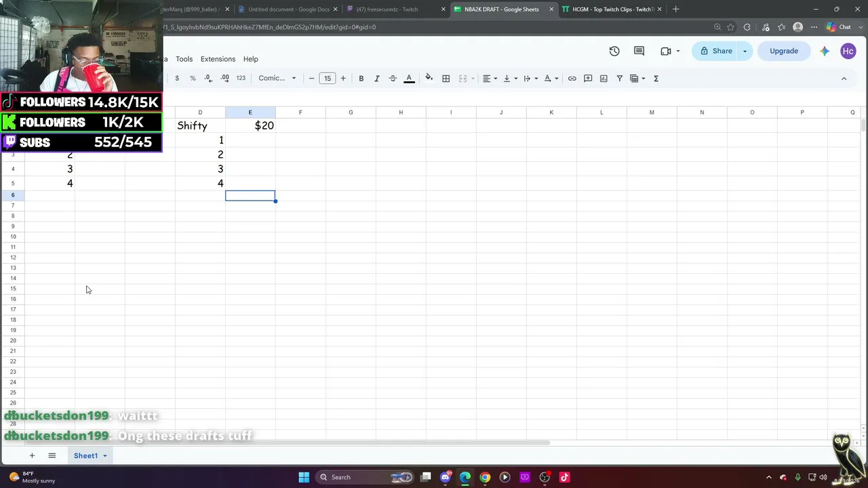Image resolution: width=868 pixels, height=488 pixels.
Task: Open the all sheets list icon
Action: [52, 455]
